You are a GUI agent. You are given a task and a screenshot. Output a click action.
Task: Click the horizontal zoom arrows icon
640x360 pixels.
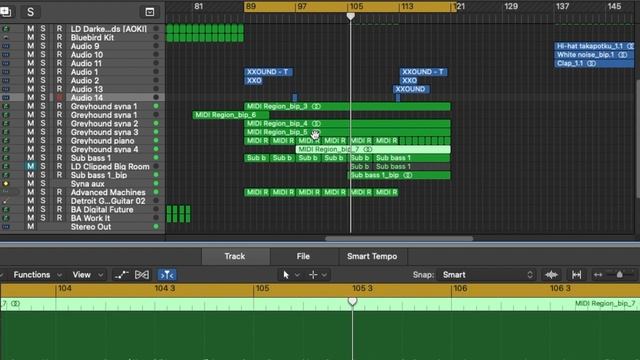point(598,275)
